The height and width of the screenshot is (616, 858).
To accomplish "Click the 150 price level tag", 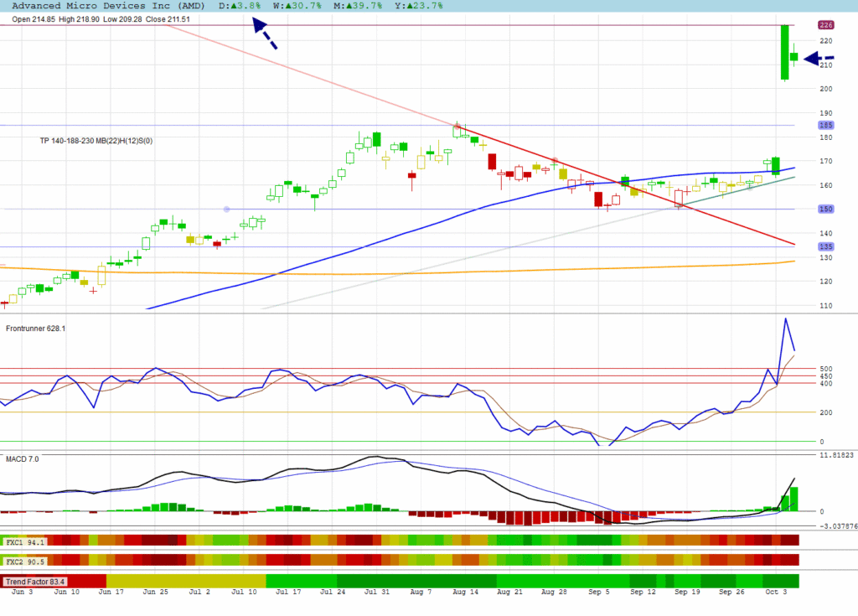I will coord(824,210).
